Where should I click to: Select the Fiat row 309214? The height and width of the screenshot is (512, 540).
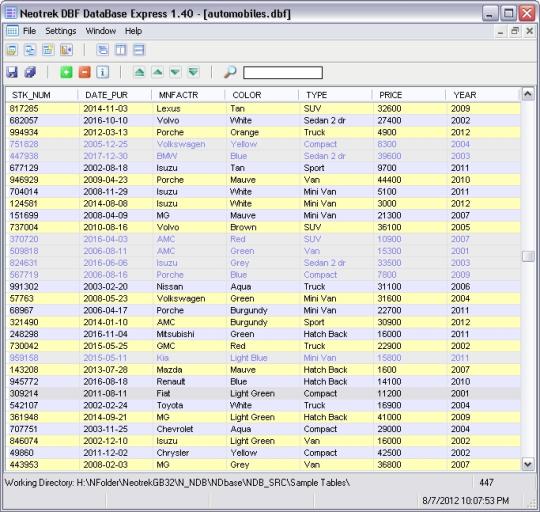click(263, 394)
